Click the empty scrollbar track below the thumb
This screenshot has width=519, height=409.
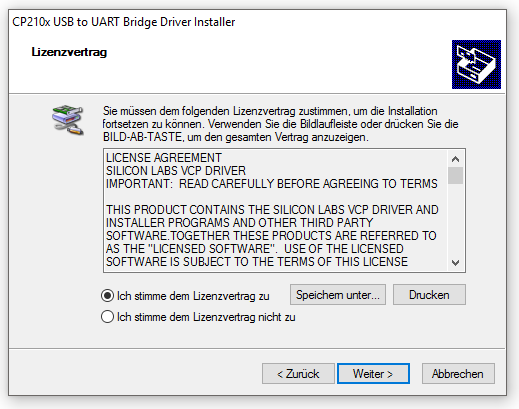pyautogui.click(x=455, y=219)
